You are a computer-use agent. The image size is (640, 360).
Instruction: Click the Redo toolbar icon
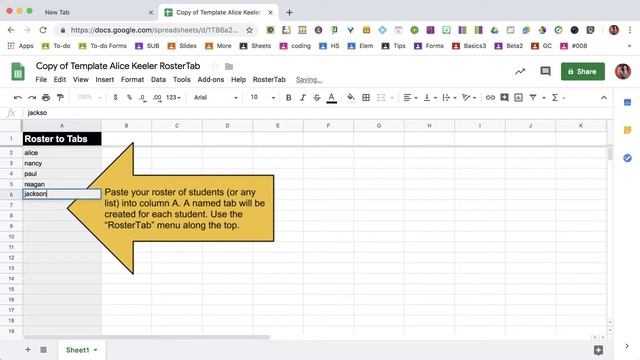click(32, 98)
